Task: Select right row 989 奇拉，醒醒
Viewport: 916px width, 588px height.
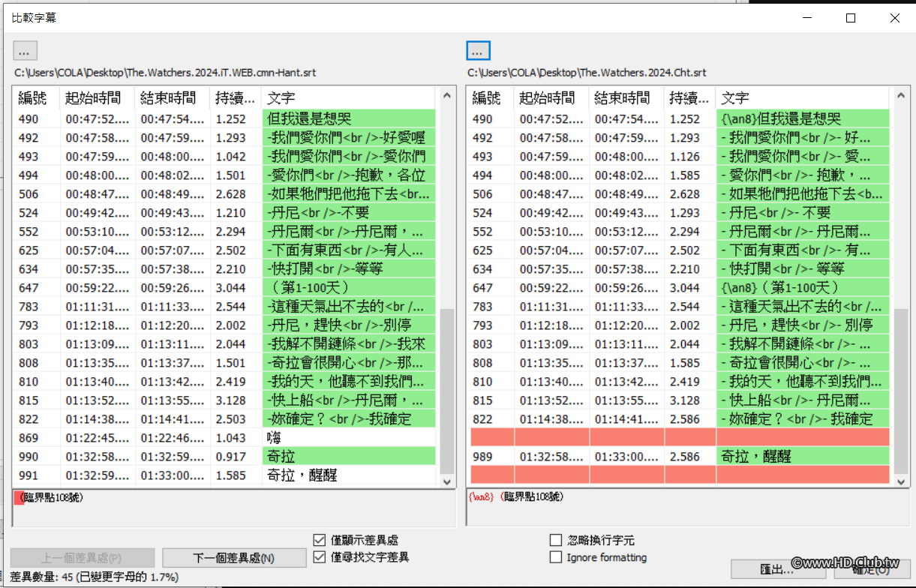Action: tap(678, 456)
